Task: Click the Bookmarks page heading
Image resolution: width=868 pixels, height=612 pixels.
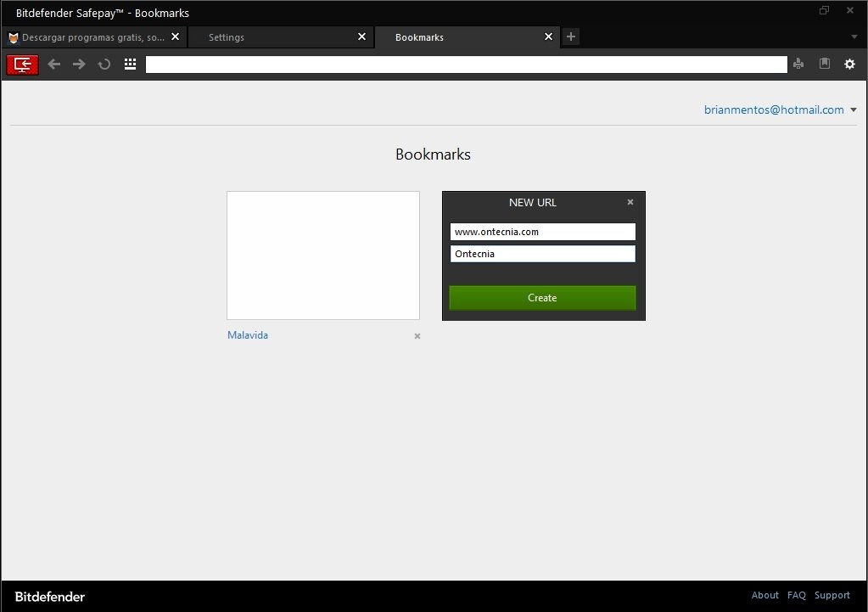Action: (x=433, y=154)
